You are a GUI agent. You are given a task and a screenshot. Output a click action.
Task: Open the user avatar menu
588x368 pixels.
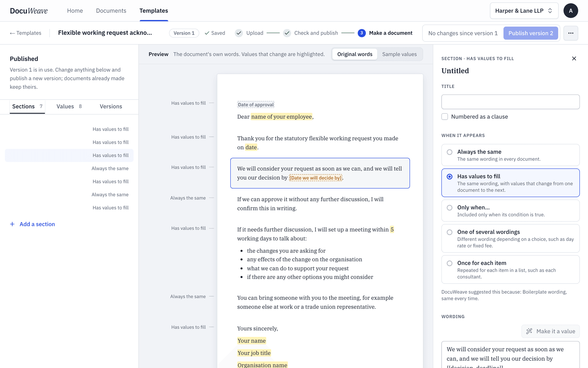pyautogui.click(x=571, y=11)
